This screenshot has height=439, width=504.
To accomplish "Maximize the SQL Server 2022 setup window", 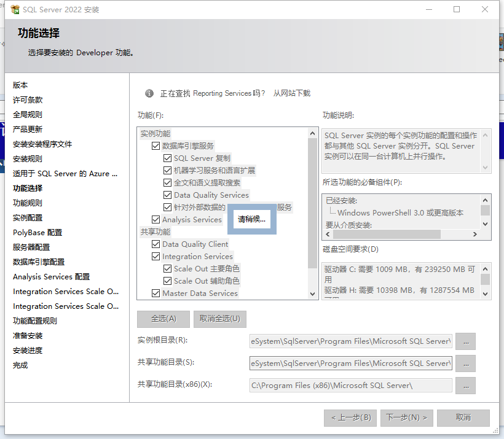I will pyautogui.click(x=457, y=9).
